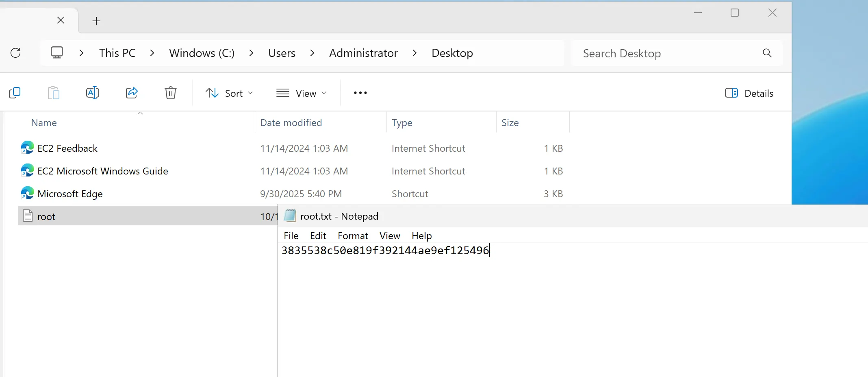This screenshot has height=377, width=868.
Task: Open new tab with plus icon
Action: pyautogui.click(x=96, y=21)
